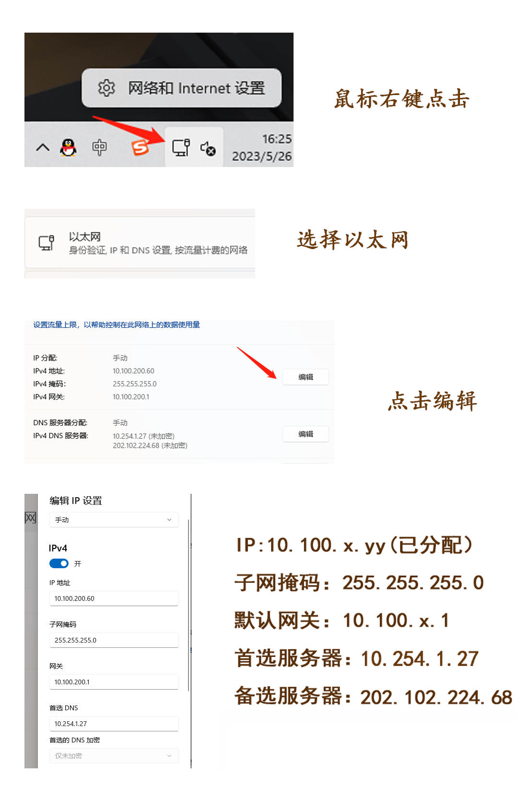Click the IP 地址 field showing 10.100.200.60
This screenshot has height=812, width=518.
click(114, 598)
